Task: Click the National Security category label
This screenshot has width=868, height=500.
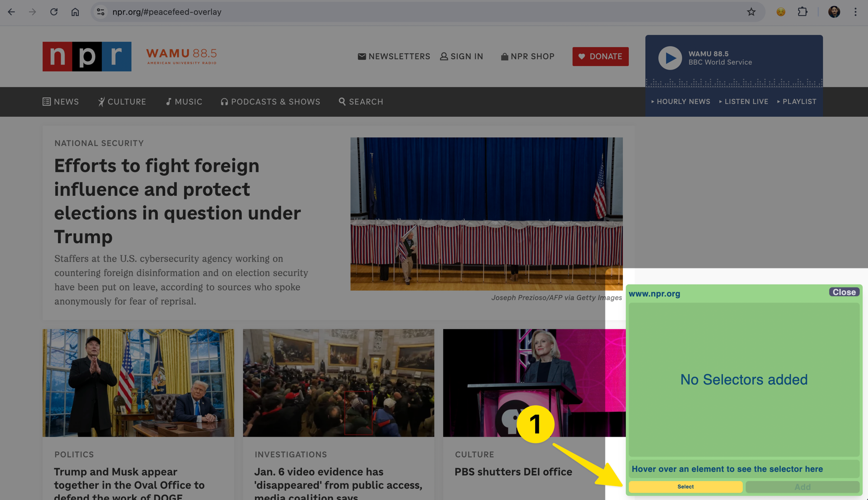Action: click(x=99, y=143)
